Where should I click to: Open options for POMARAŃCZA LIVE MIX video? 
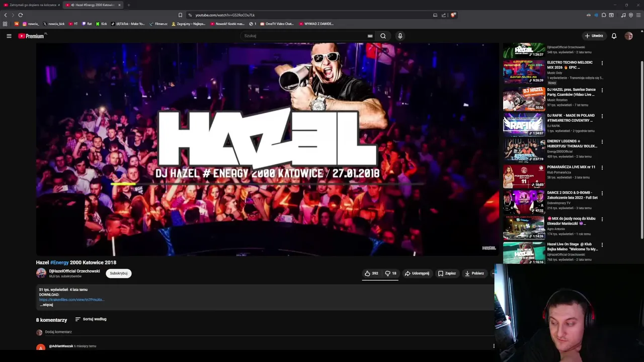pyautogui.click(x=602, y=167)
